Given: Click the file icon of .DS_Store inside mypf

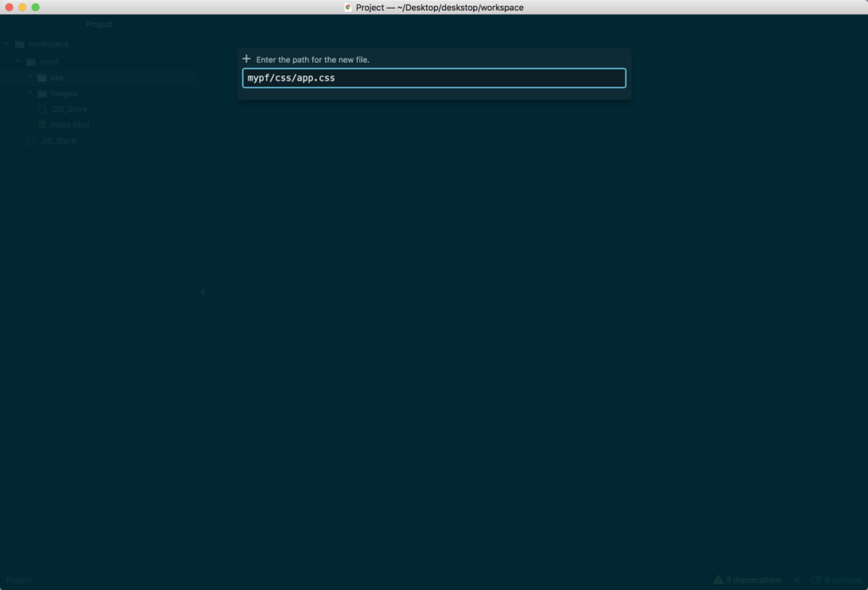Looking at the screenshot, I should (x=42, y=109).
